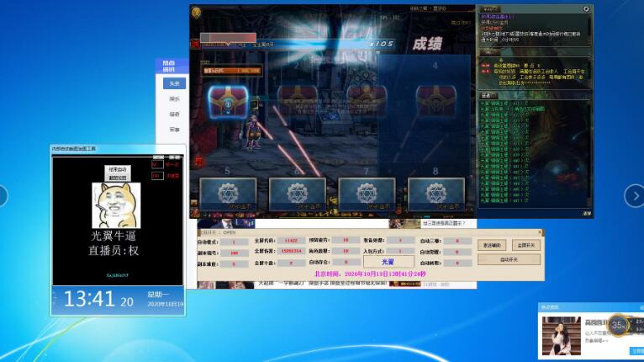The image size is (644, 362).
Task: Edit the 全屏伤害 value field
Action: [291, 251]
